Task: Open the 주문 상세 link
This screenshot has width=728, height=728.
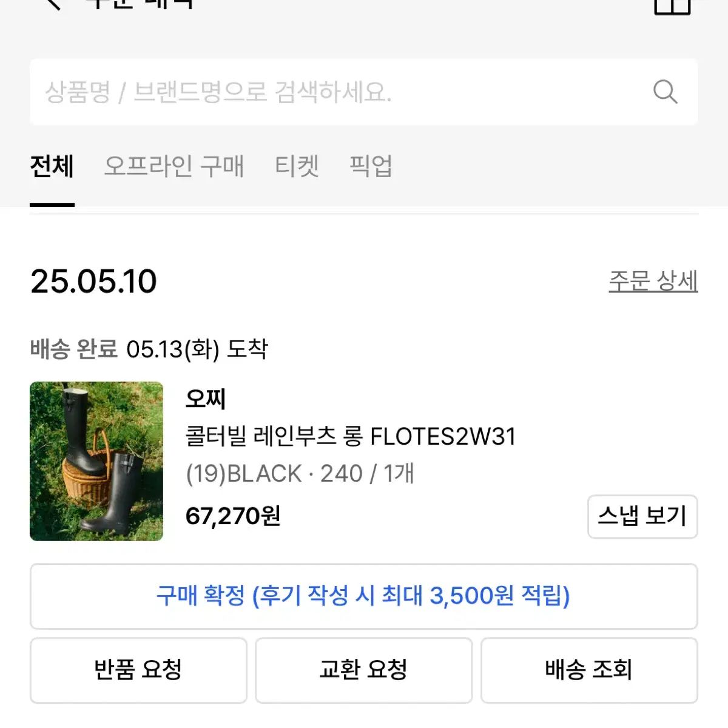Action: [653, 281]
